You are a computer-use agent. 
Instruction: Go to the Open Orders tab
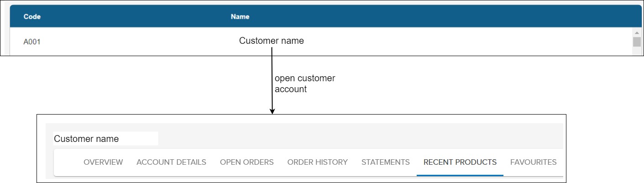coord(246,162)
